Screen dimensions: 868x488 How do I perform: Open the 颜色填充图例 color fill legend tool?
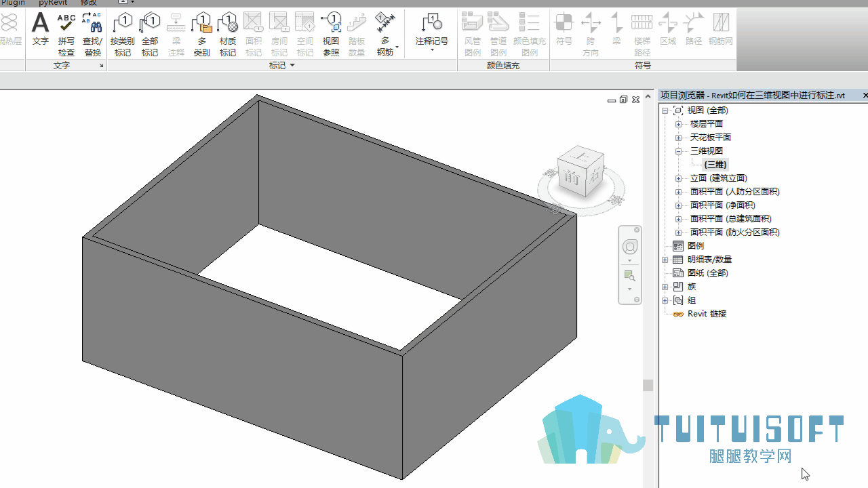[x=530, y=35]
